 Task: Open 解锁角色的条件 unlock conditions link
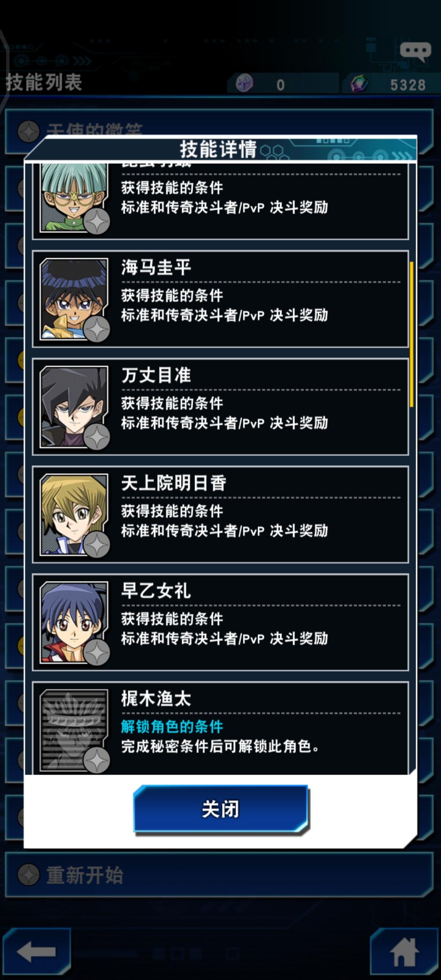(x=172, y=727)
